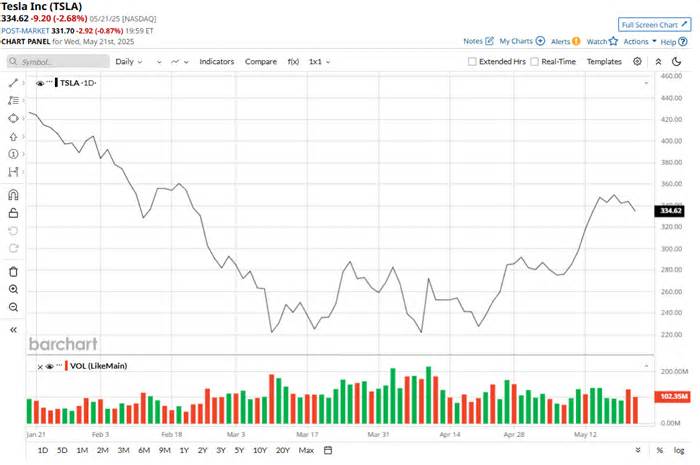This screenshot has width=700, height=465.
Task: Choose the shapes drawing tool
Action: point(13,118)
